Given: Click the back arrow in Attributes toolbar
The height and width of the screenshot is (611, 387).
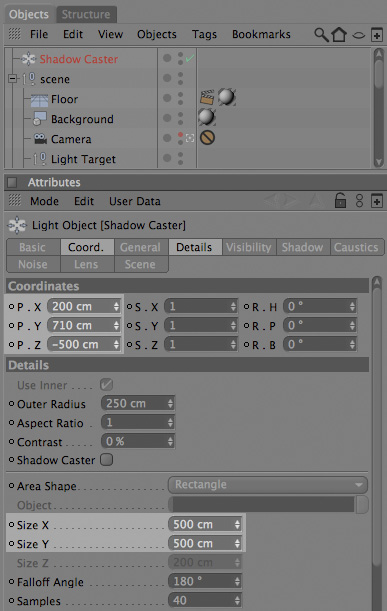Looking at the screenshot, I should click(x=273, y=201).
